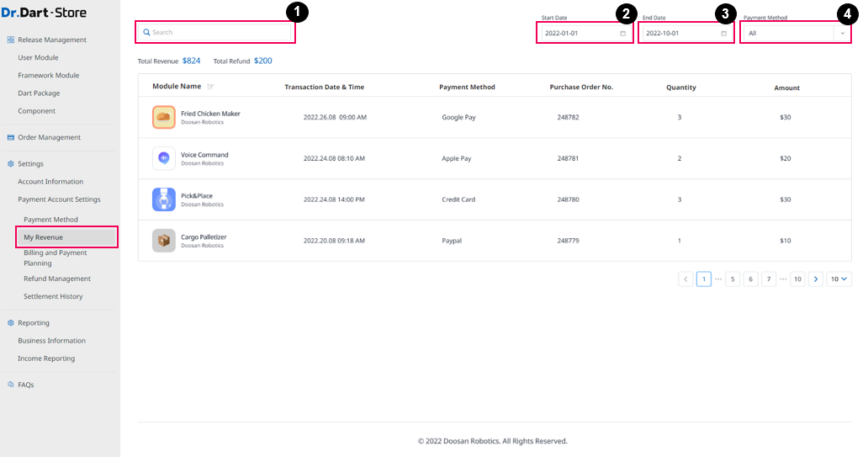The image size is (868, 457).
Task: Open User Module page
Action: coord(38,57)
